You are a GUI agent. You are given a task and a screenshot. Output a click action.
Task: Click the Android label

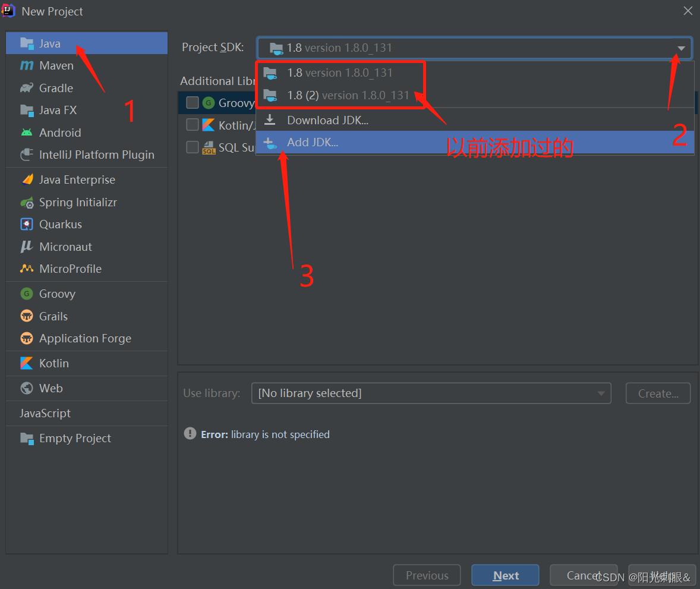(x=60, y=133)
